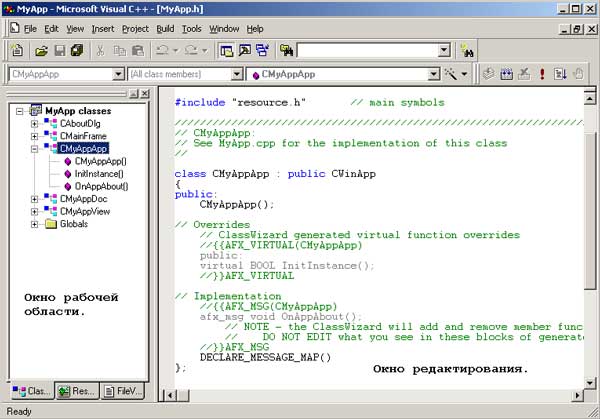
Task: Expand the CMyAppDoc class node
Action: coord(34,199)
